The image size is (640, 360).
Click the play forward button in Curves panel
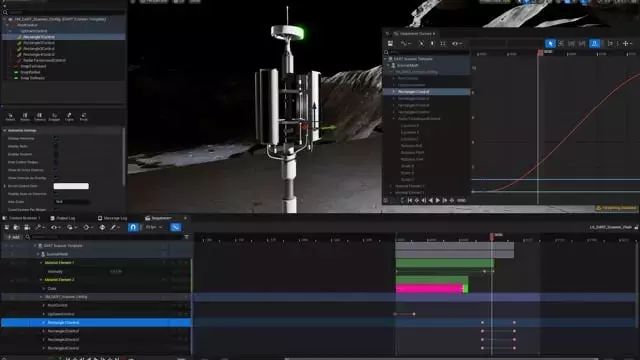click(x=438, y=200)
